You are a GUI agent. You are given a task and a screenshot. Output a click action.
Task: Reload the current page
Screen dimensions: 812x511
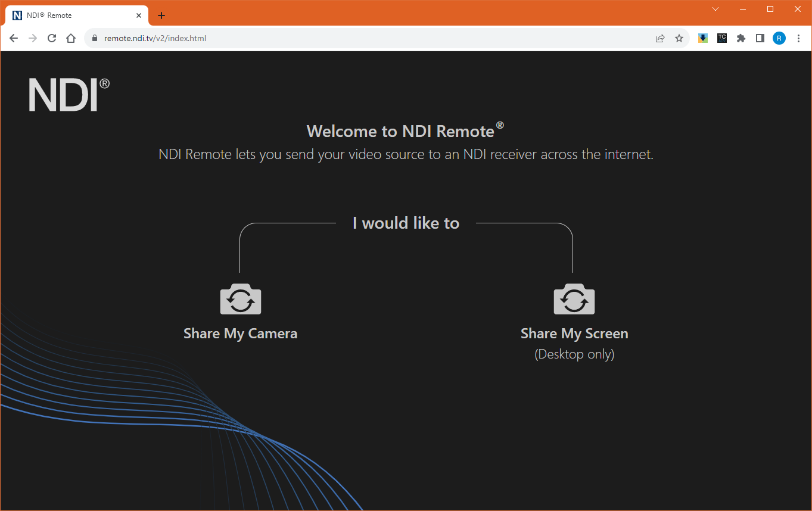pos(52,38)
